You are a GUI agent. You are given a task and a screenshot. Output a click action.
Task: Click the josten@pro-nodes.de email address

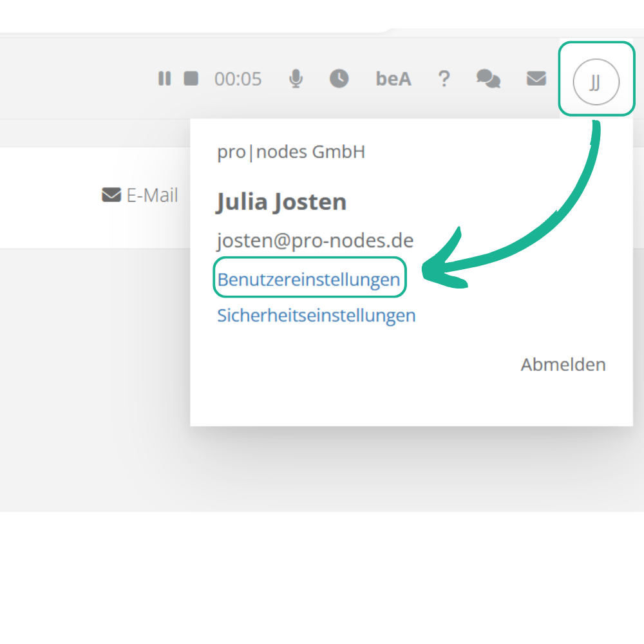(x=315, y=241)
